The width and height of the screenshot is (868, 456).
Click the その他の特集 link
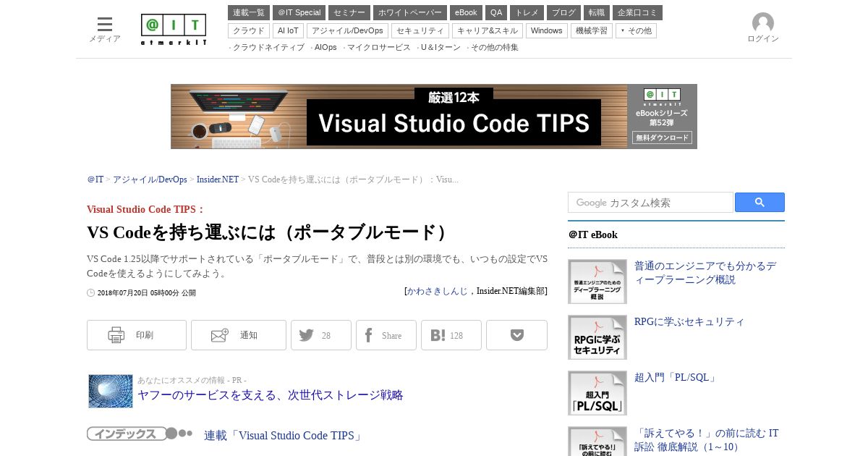click(495, 48)
